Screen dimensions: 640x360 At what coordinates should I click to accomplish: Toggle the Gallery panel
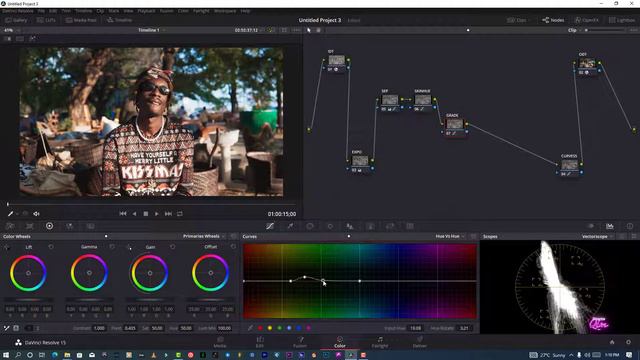pyautogui.click(x=16, y=20)
